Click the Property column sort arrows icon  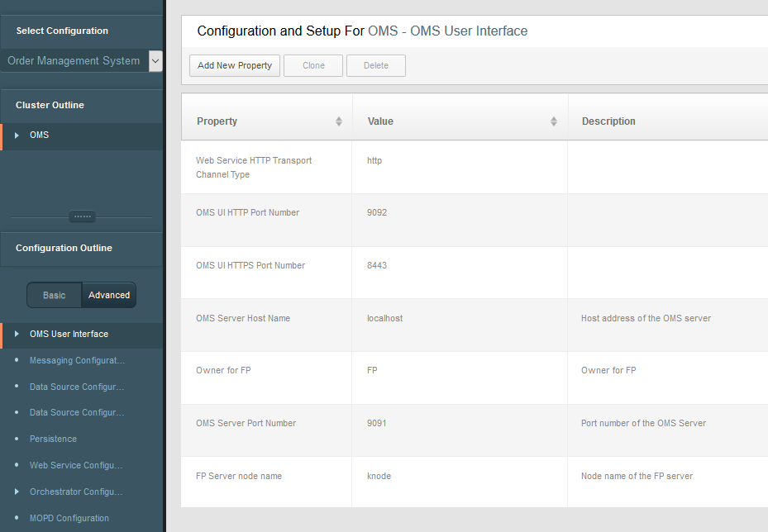pyautogui.click(x=338, y=121)
